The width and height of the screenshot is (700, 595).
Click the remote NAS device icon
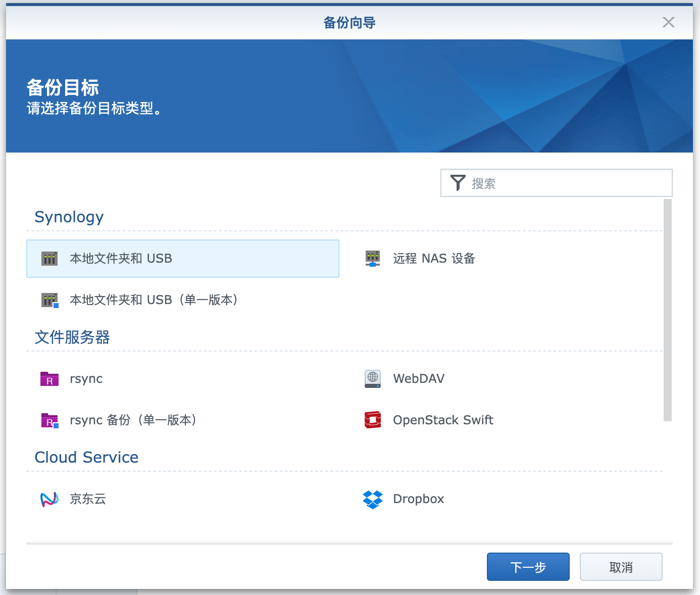click(x=373, y=259)
